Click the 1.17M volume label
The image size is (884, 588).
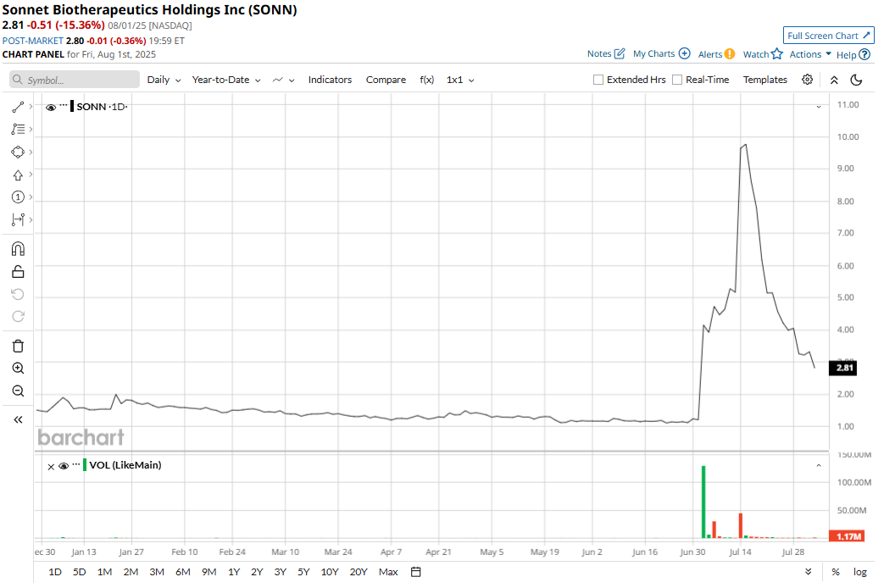847,536
